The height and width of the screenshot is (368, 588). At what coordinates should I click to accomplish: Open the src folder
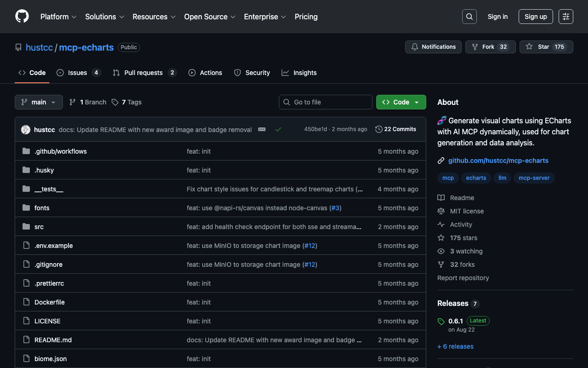click(x=39, y=227)
